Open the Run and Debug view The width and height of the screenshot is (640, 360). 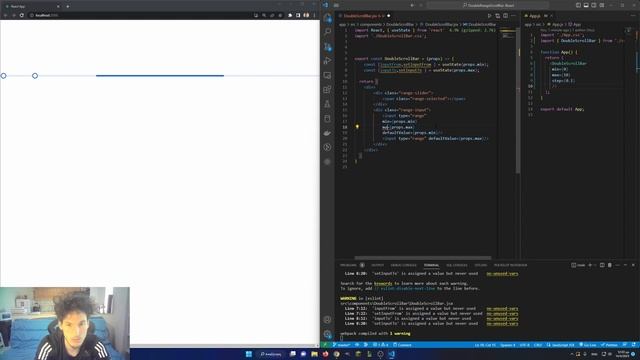coord(327,61)
